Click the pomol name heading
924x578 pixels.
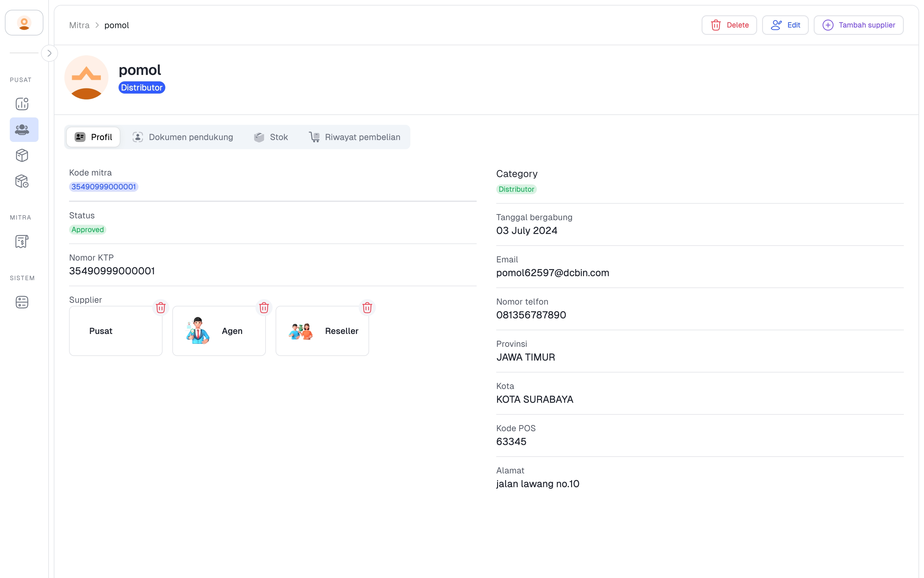pos(140,70)
